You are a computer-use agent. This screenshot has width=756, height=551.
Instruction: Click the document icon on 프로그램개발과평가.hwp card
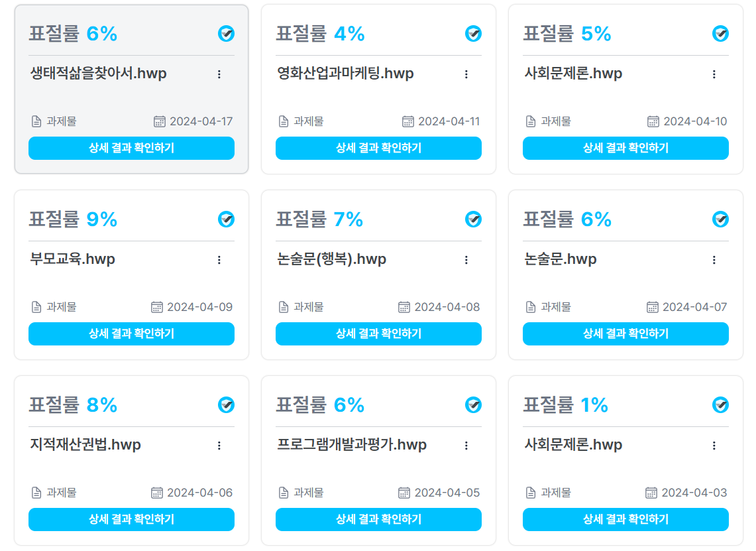click(283, 493)
